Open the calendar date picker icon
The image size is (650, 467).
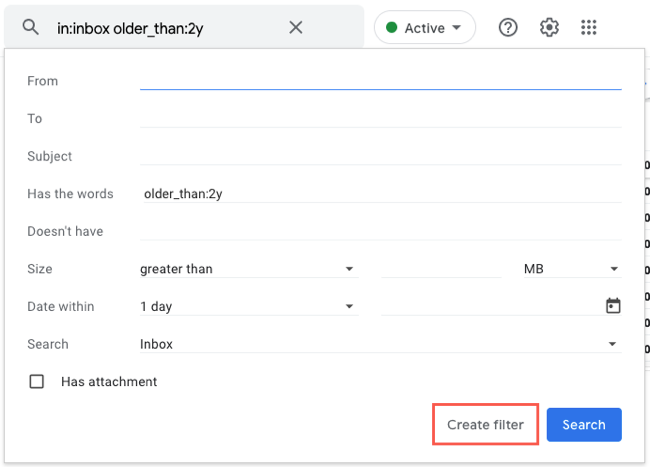pyautogui.click(x=613, y=306)
